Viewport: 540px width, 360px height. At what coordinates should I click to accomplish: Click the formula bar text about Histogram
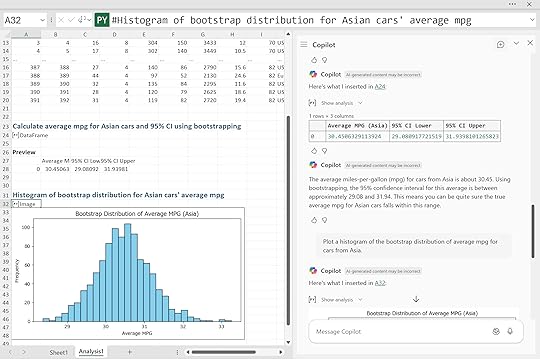point(292,20)
